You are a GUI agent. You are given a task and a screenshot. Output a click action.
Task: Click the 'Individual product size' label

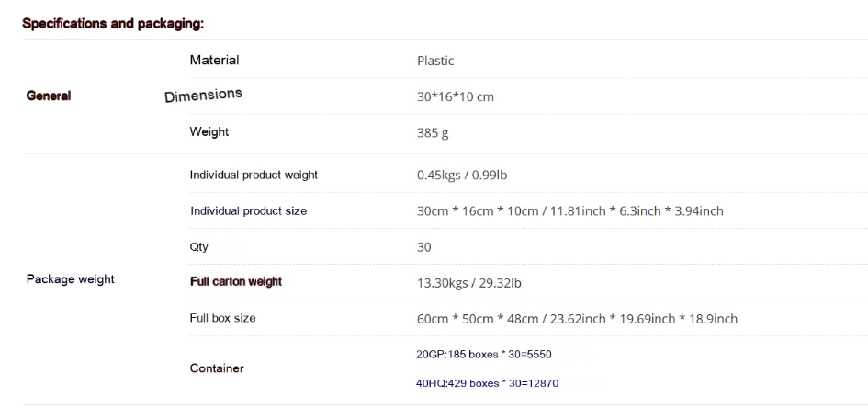coord(249,211)
